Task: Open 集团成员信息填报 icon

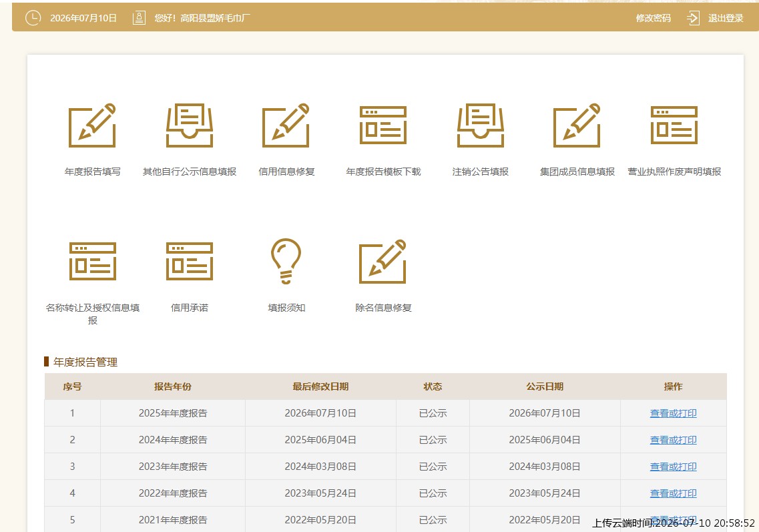Action: point(577,125)
